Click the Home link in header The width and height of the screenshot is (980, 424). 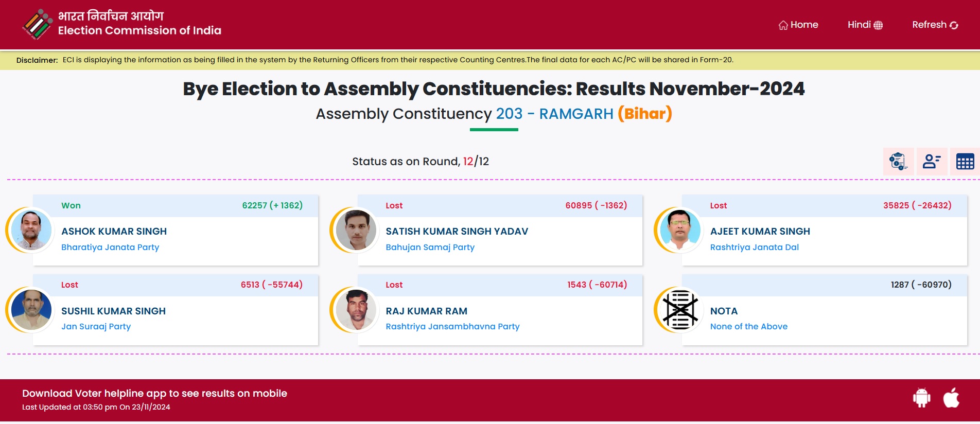[x=798, y=25]
